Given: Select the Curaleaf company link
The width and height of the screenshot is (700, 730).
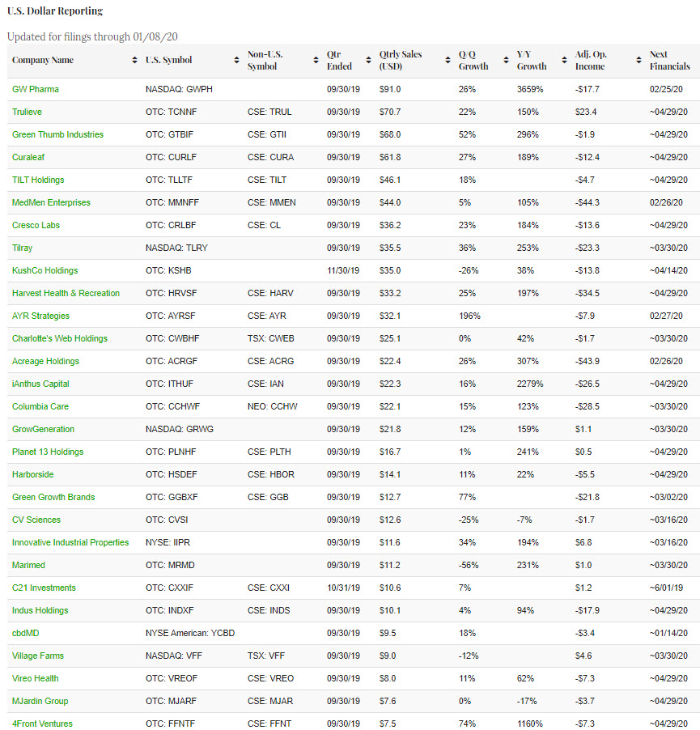Looking at the screenshot, I should (x=28, y=157).
